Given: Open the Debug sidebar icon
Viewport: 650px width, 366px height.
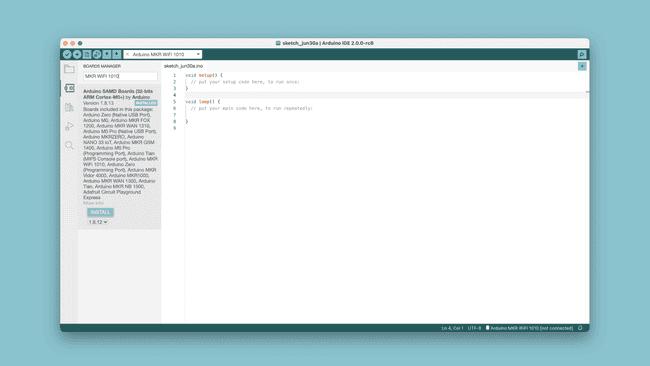Looking at the screenshot, I should click(69, 126).
